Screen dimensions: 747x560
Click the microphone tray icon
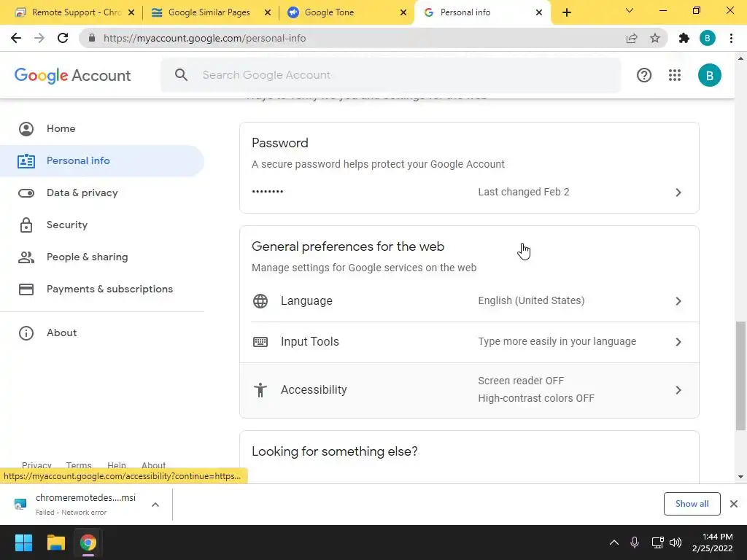(635, 542)
